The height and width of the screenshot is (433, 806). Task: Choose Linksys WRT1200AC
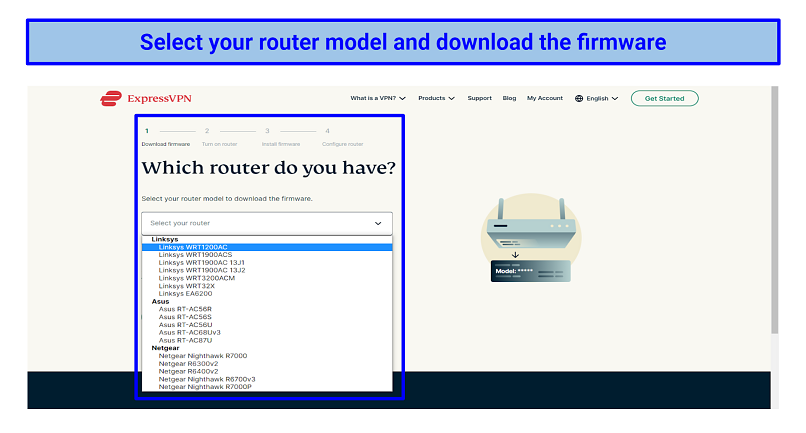click(x=267, y=247)
